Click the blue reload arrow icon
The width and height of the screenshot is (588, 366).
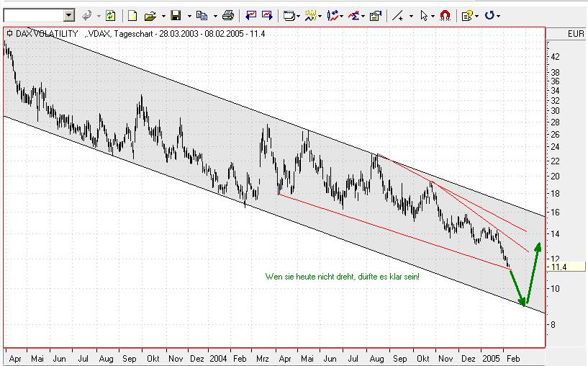pyautogui.click(x=489, y=15)
